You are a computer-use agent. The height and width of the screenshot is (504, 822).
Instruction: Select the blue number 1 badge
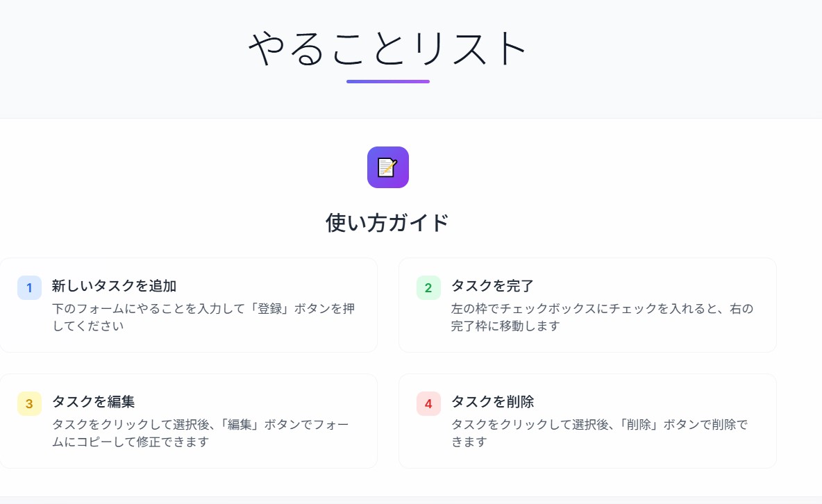(x=28, y=287)
